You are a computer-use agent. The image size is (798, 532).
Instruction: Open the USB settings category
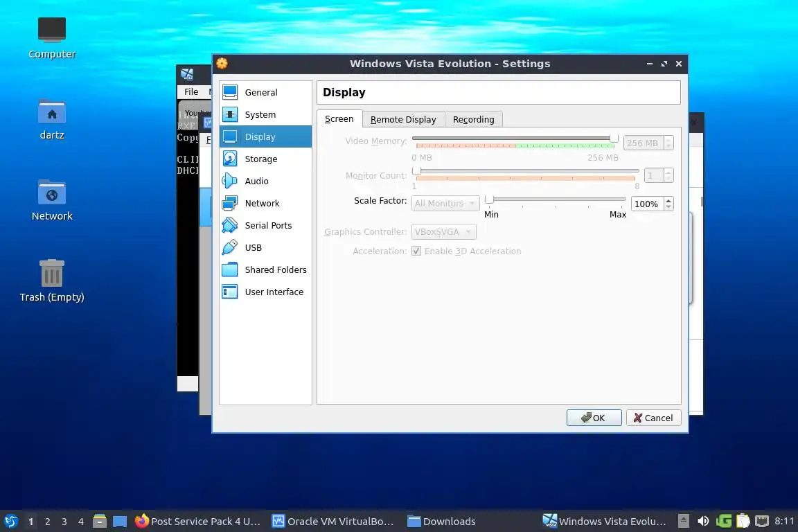265,247
